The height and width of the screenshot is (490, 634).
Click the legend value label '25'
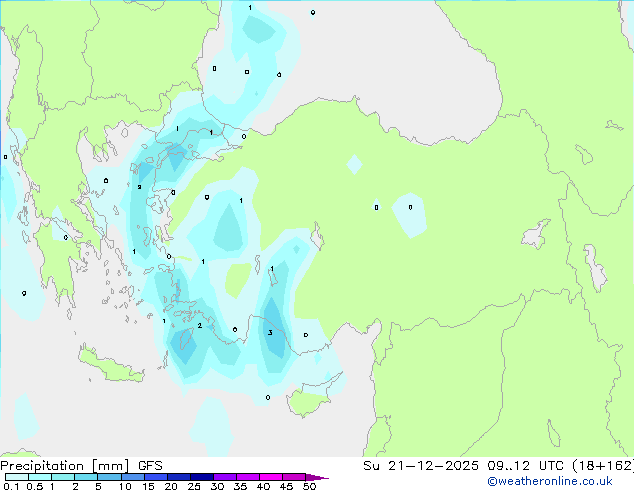pyautogui.click(x=194, y=486)
